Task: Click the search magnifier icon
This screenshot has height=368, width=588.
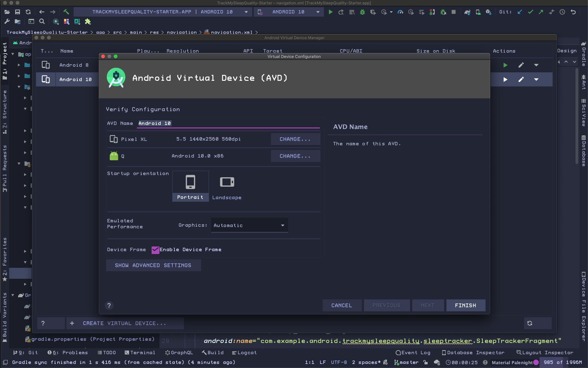Action: [x=42, y=21]
